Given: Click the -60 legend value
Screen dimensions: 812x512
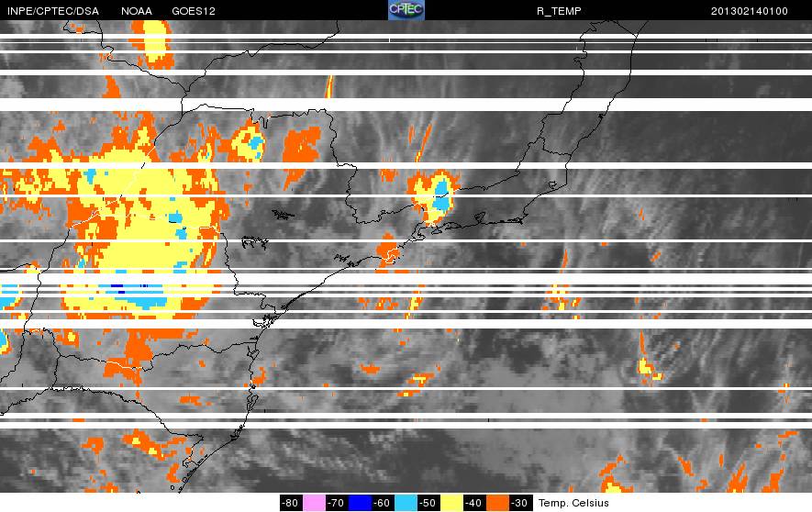Looking at the screenshot, I should coord(383,503).
